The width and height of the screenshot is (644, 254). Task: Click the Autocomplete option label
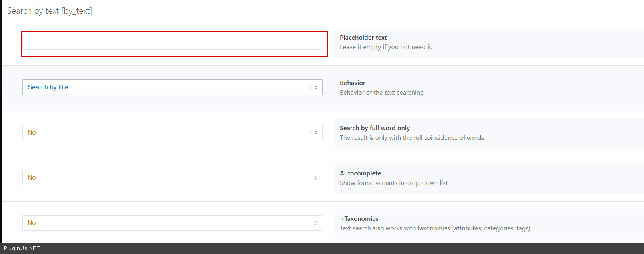pyautogui.click(x=360, y=173)
